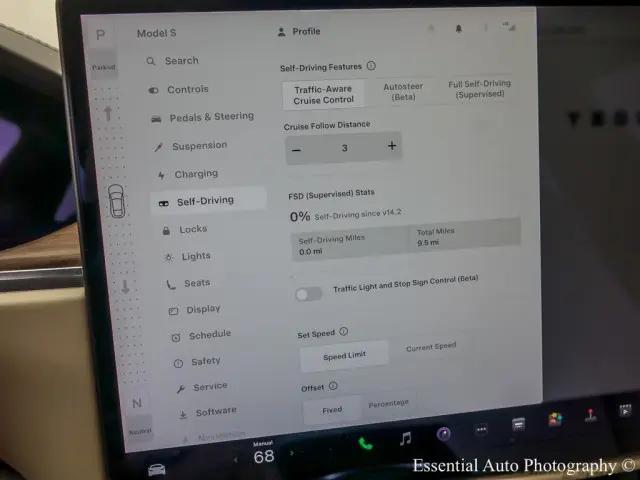Click the wrench icon beside Service
This screenshot has width=640, height=480.
pos(181,389)
